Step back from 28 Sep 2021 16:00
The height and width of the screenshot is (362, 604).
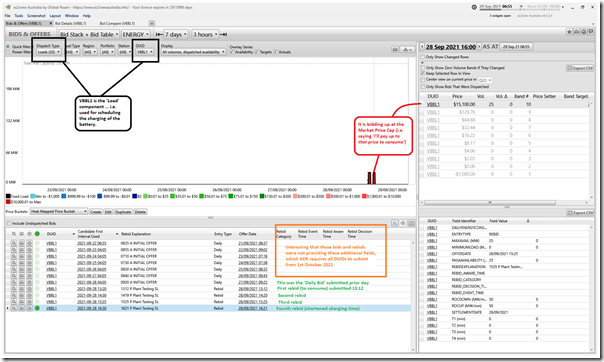tap(422, 47)
